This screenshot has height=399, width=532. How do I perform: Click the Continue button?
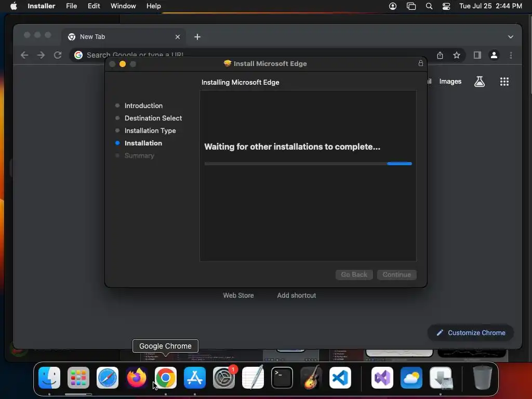click(x=396, y=274)
